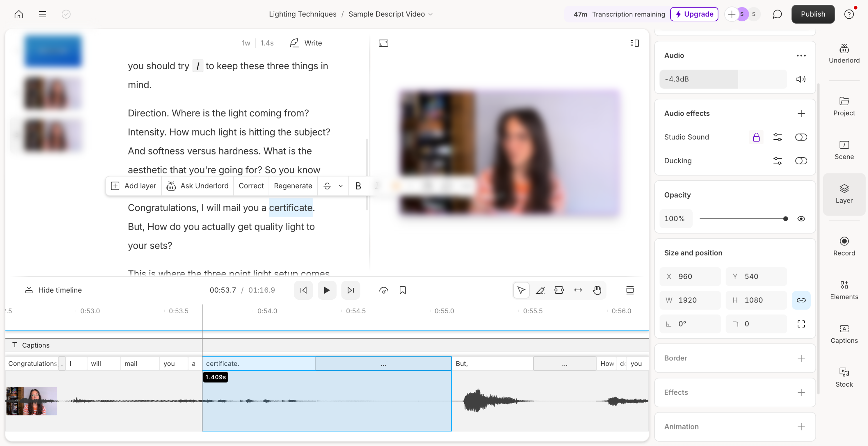Image resolution: width=868 pixels, height=446 pixels.
Task: Open the Elements sidebar panel
Action: coord(844,290)
